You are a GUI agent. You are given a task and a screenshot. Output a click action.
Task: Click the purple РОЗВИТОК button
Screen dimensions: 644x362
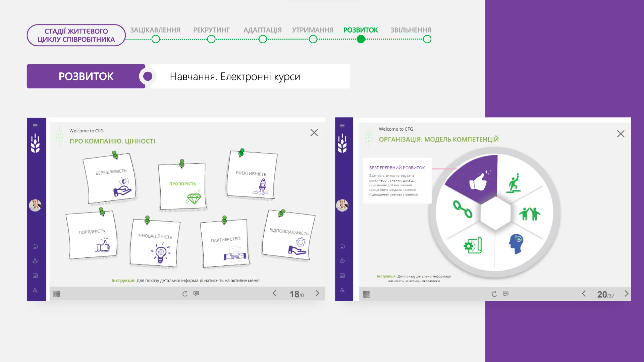pos(86,76)
